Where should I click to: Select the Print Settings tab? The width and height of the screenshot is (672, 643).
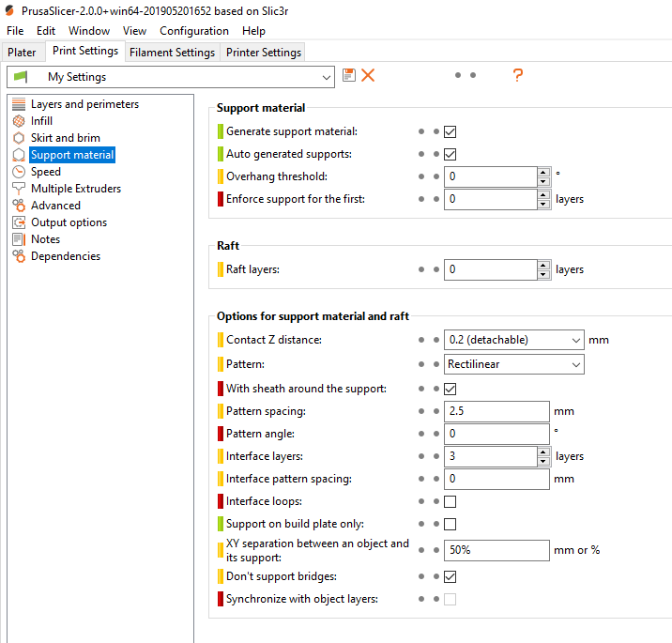(x=85, y=51)
